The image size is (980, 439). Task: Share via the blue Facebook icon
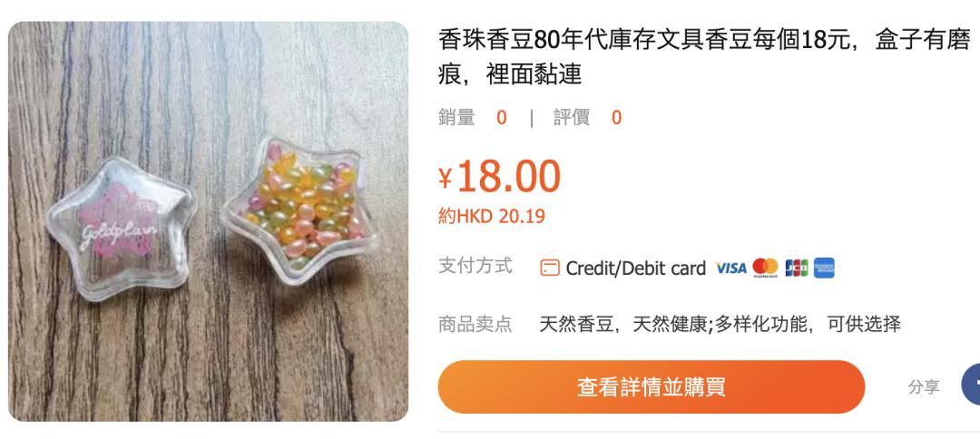[971, 385]
